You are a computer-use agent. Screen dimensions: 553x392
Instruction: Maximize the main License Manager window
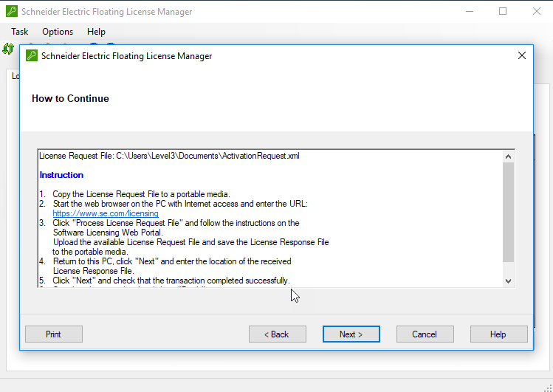coord(503,11)
